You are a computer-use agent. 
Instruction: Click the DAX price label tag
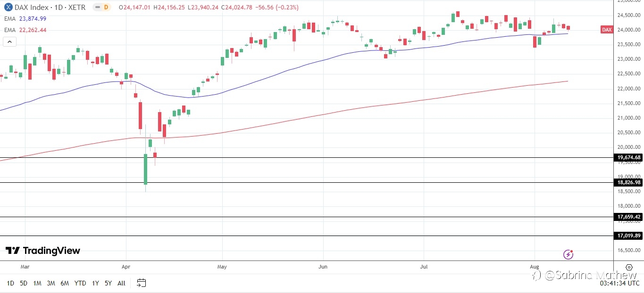click(x=607, y=30)
